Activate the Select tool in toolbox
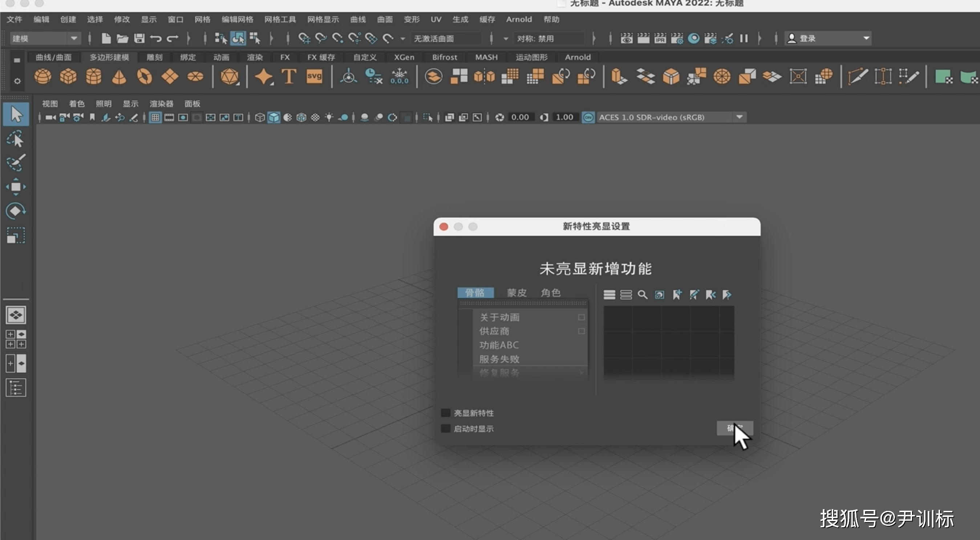980x540 pixels. click(16, 114)
